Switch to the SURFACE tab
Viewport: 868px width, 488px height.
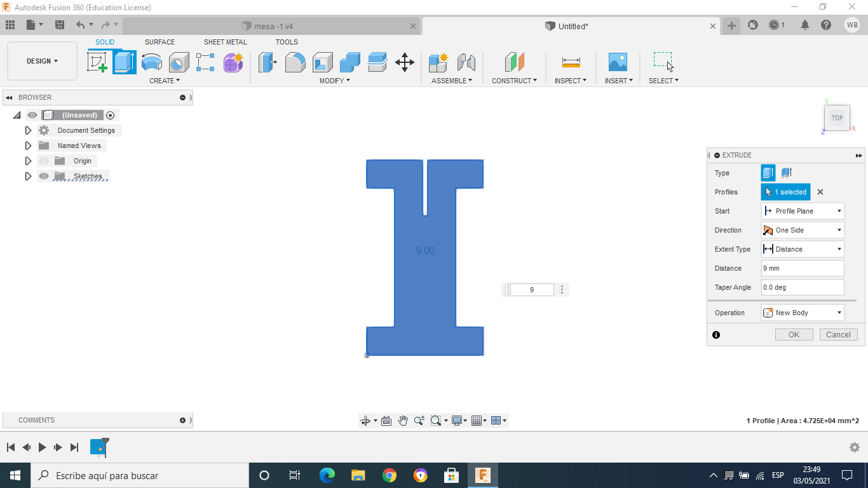(x=159, y=42)
